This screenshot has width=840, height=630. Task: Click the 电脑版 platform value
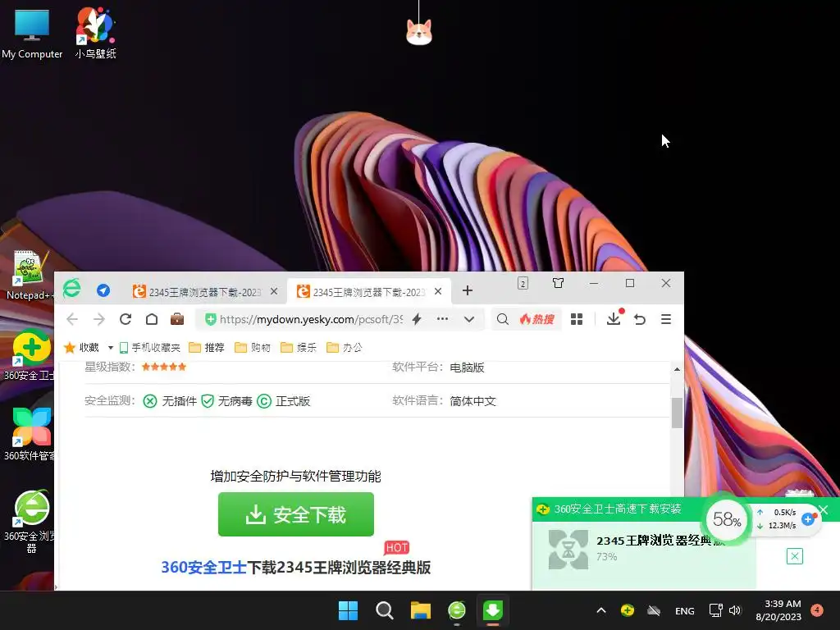tap(467, 367)
